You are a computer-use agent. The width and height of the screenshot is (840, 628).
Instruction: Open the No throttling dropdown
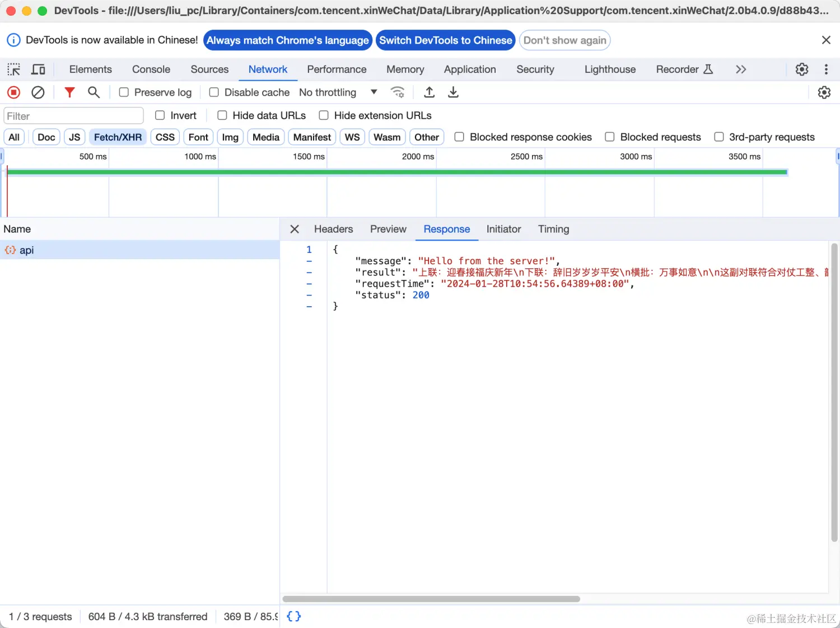pyautogui.click(x=338, y=92)
